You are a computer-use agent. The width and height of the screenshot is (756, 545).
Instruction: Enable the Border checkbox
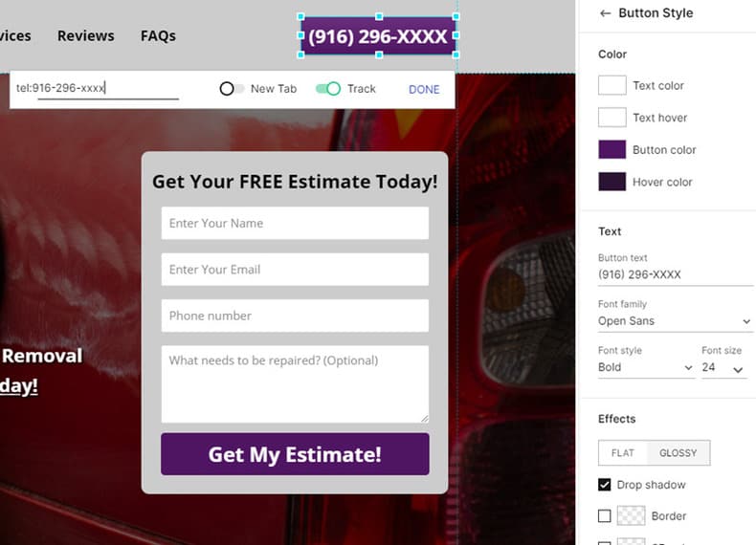click(x=604, y=516)
